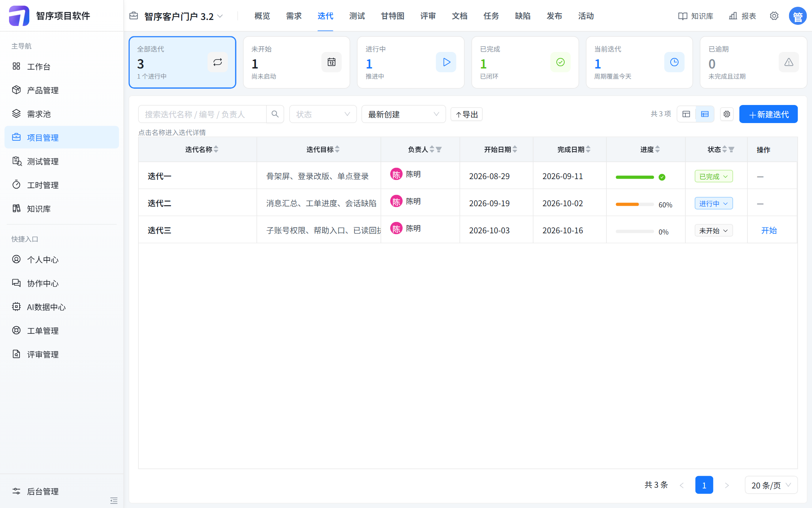Open 工时管理 in the sidebar
812x508 pixels.
(x=62, y=185)
